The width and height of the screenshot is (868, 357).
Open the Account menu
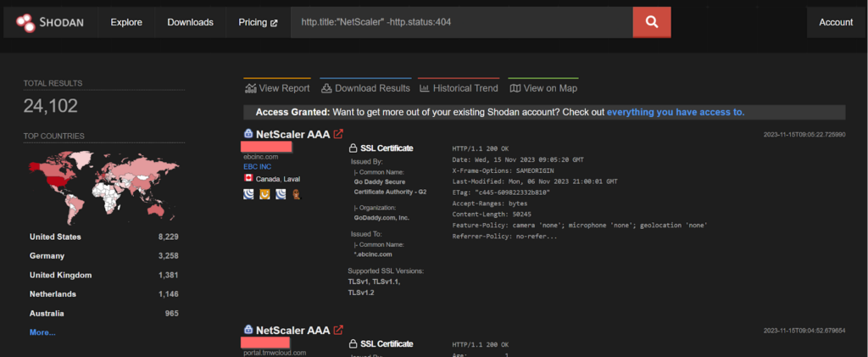836,22
